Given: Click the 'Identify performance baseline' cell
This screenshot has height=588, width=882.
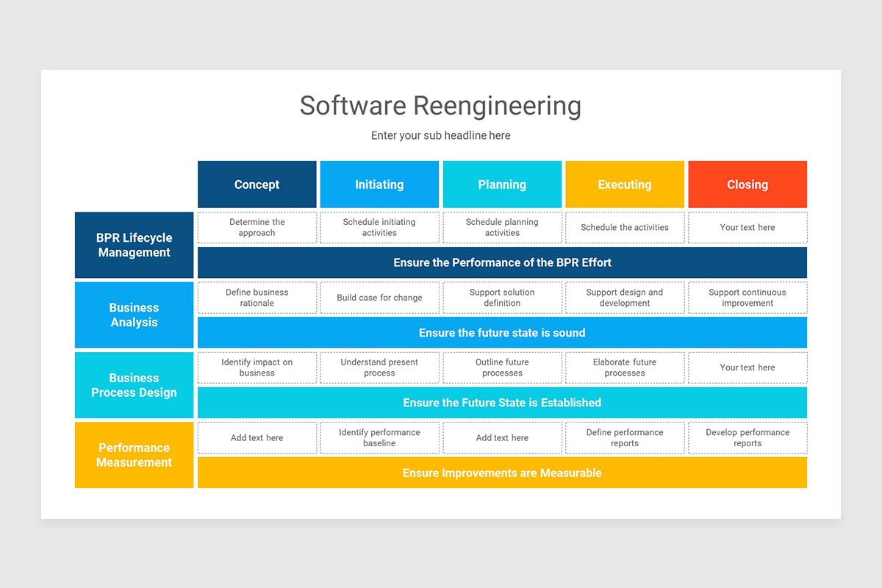Looking at the screenshot, I should coord(379,437).
